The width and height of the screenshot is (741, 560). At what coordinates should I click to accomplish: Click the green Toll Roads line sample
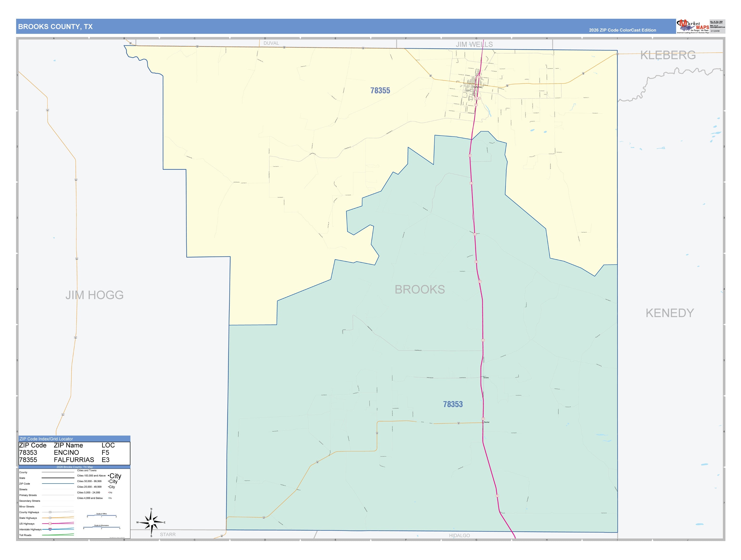57,535
